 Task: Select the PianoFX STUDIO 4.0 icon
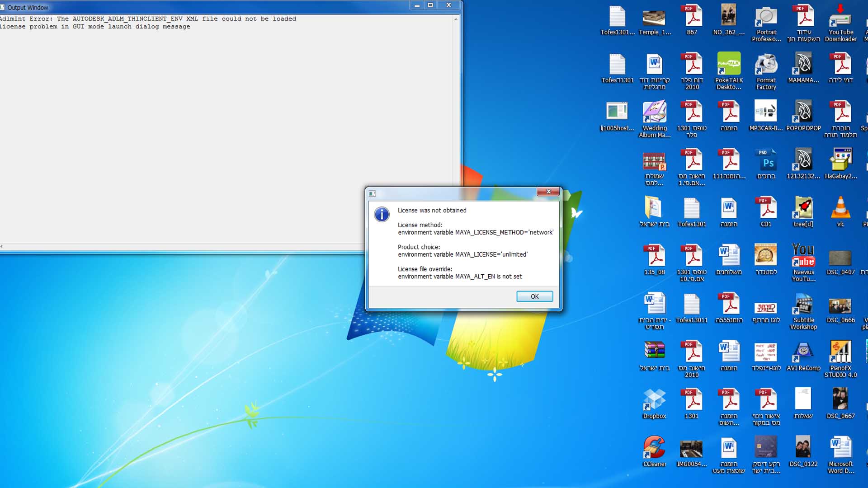[840, 352]
